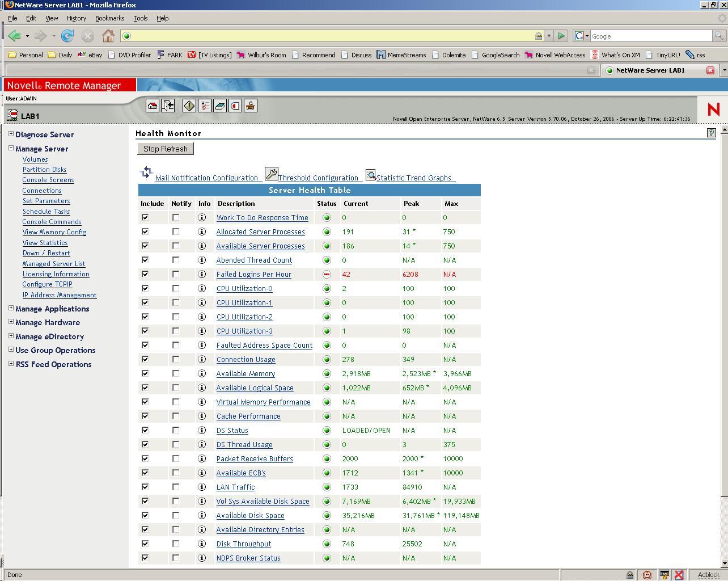Expand the Use Group Operations tree
Screen dimensions: 728x581
click(x=11, y=350)
